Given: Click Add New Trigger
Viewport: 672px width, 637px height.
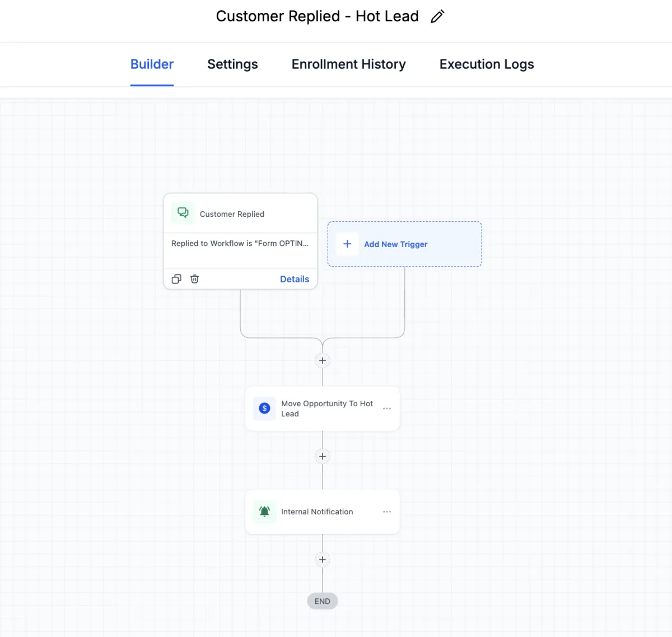Looking at the screenshot, I should pos(404,244).
